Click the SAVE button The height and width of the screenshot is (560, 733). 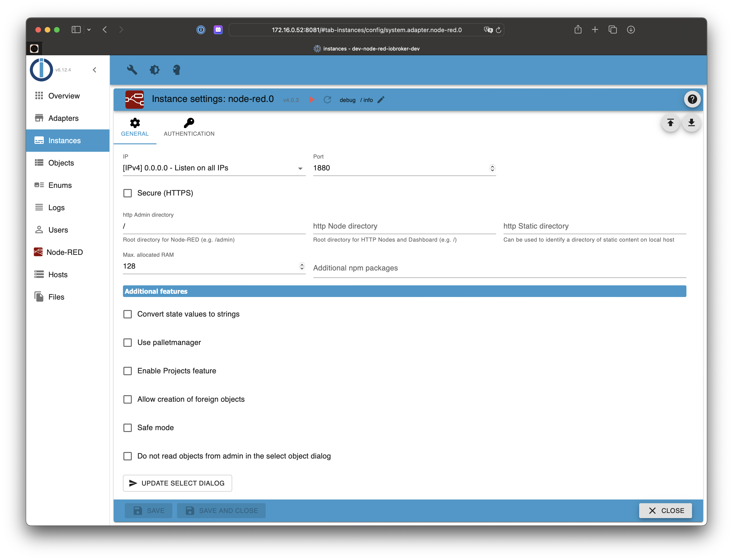148,511
